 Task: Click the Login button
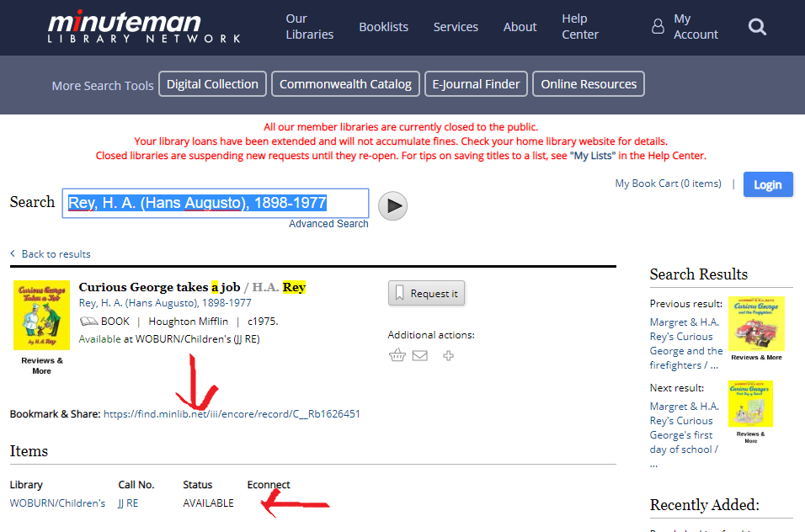(x=768, y=184)
